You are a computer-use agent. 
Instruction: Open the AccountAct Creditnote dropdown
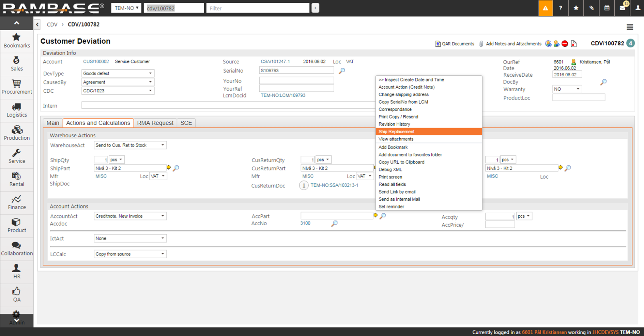point(130,216)
